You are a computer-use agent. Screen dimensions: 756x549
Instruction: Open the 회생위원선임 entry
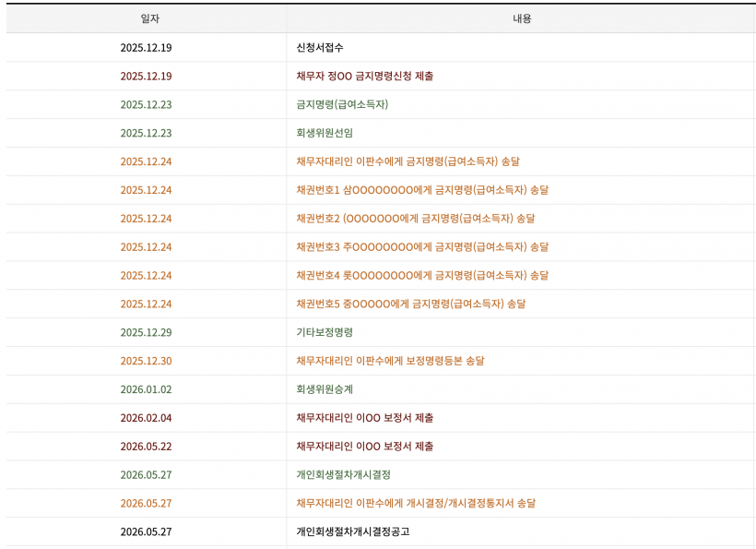(325, 133)
